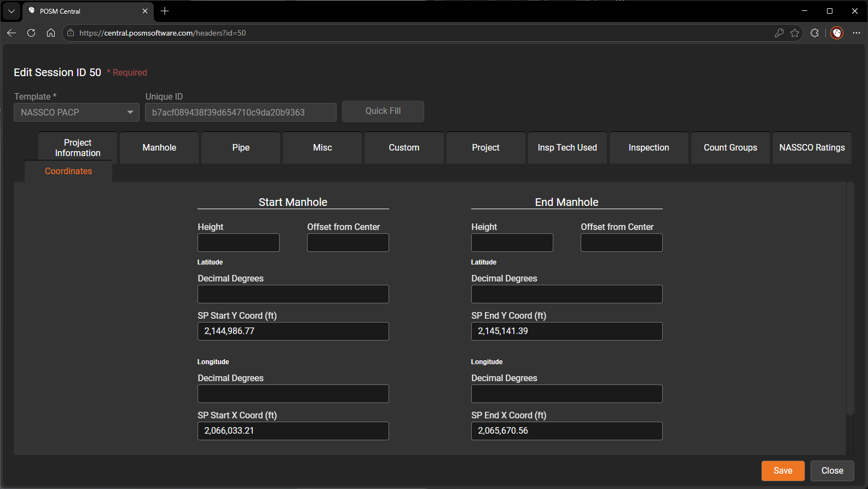Click the address bar URL
The image size is (868, 489).
[x=163, y=33]
